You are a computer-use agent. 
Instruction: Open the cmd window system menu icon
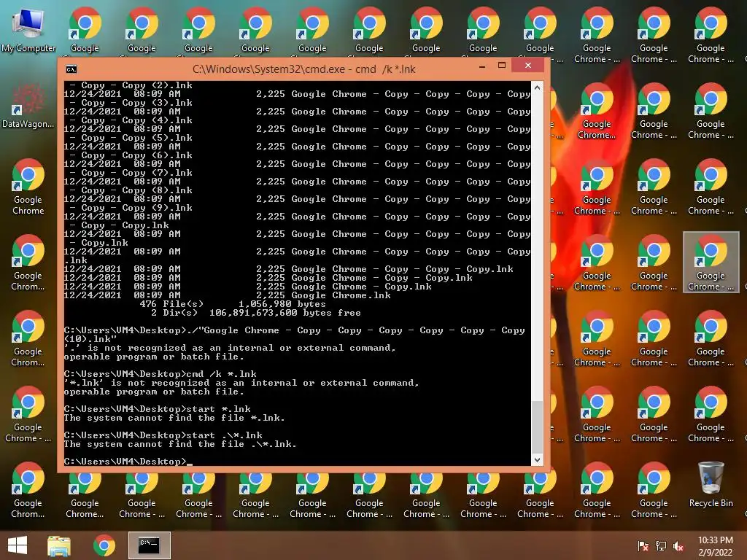click(x=71, y=69)
